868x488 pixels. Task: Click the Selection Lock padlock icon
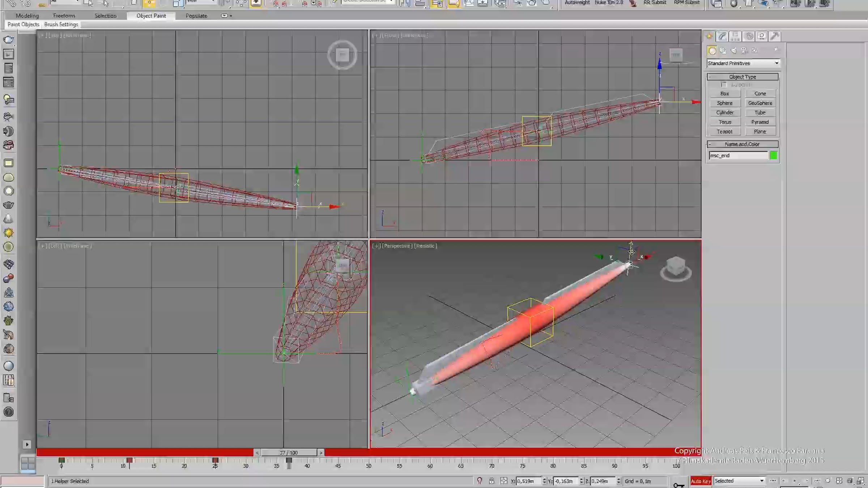point(492,481)
